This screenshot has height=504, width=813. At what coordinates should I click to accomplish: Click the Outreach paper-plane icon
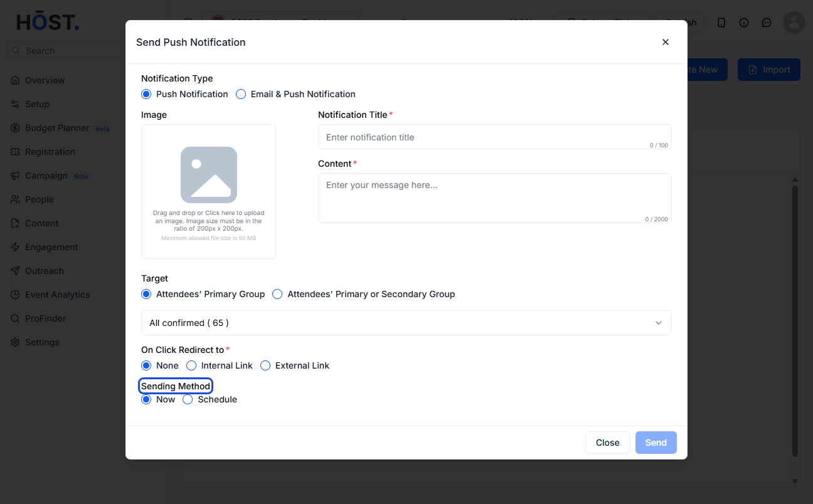15,271
